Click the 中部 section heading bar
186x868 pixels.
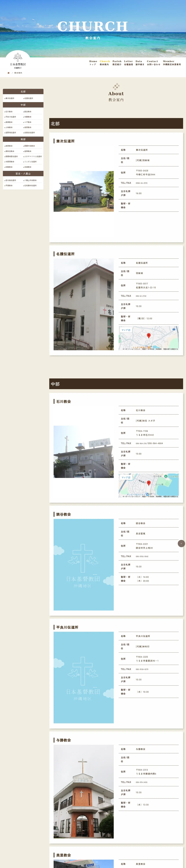pyautogui.click(x=116, y=384)
